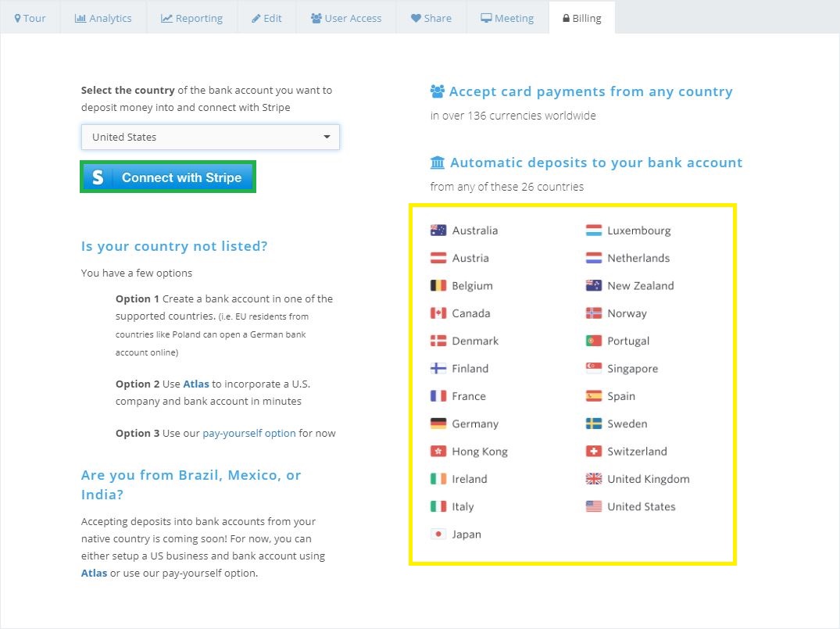
Task: Click the users icon beside Accept card payments
Action: [437, 91]
